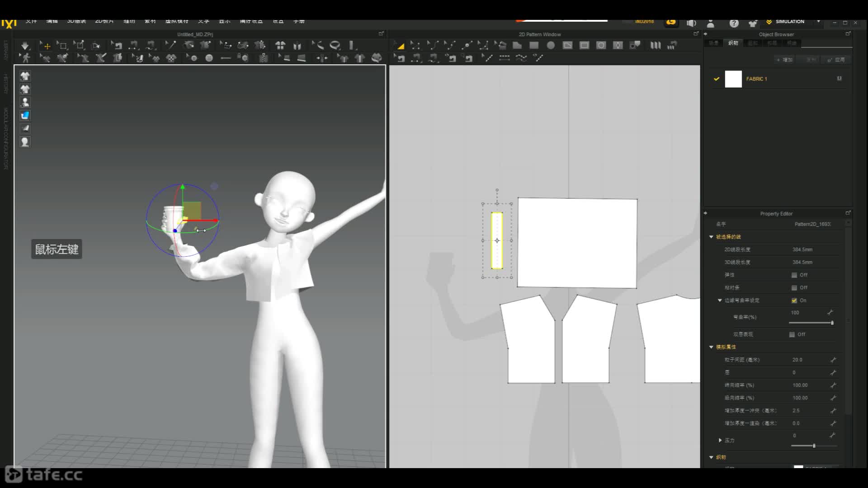Switch to the fabric tab in Object Browser

[x=733, y=43]
